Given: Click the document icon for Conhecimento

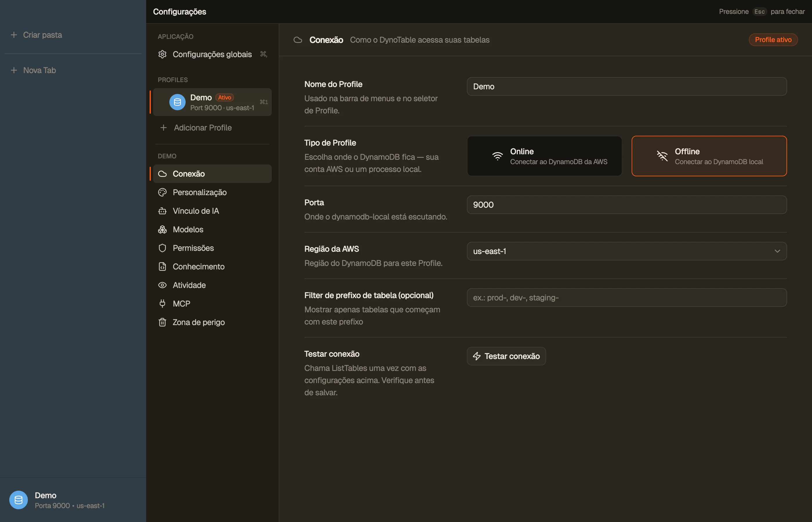Looking at the screenshot, I should tap(162, 267).
